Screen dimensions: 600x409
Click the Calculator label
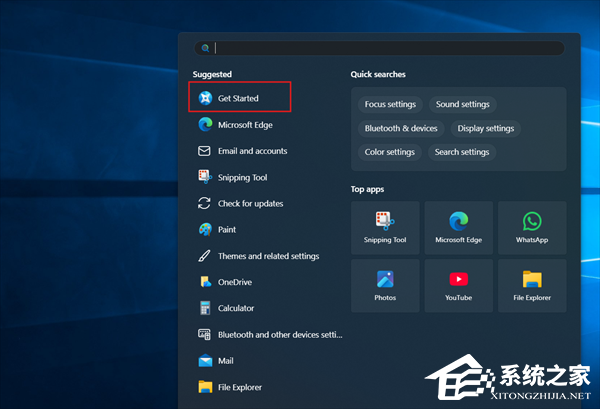click(x=236, y=308)
